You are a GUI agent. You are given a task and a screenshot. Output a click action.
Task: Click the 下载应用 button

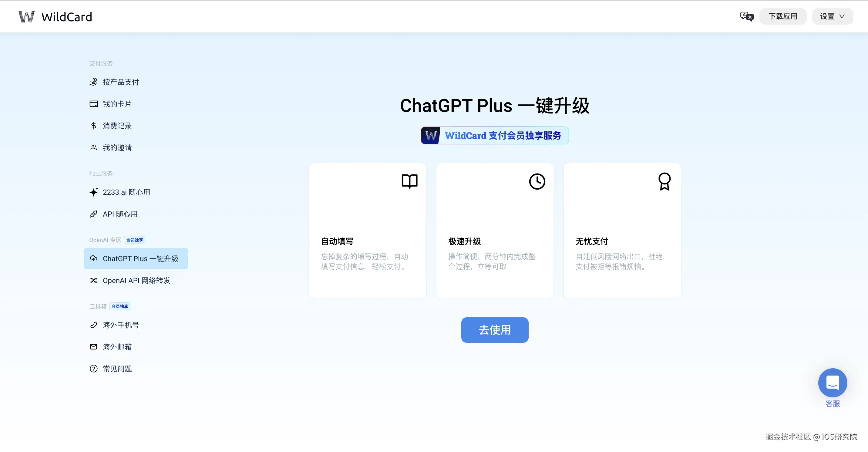(x=782, y=16)
